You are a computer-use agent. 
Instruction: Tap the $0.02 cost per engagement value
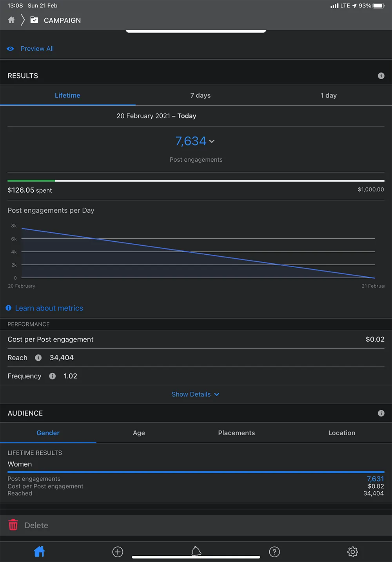click(x=375, y=339)
